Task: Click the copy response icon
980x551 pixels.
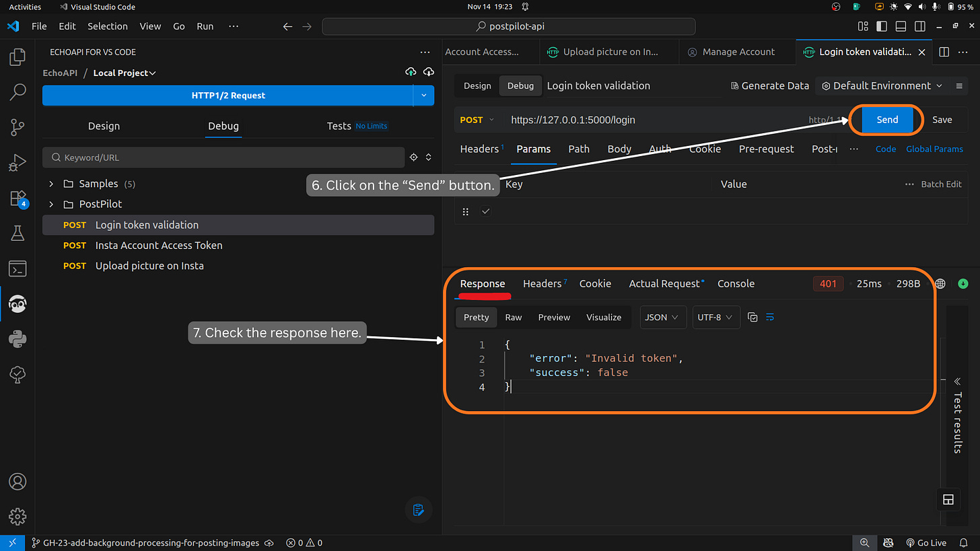Action: pos(753,317)
